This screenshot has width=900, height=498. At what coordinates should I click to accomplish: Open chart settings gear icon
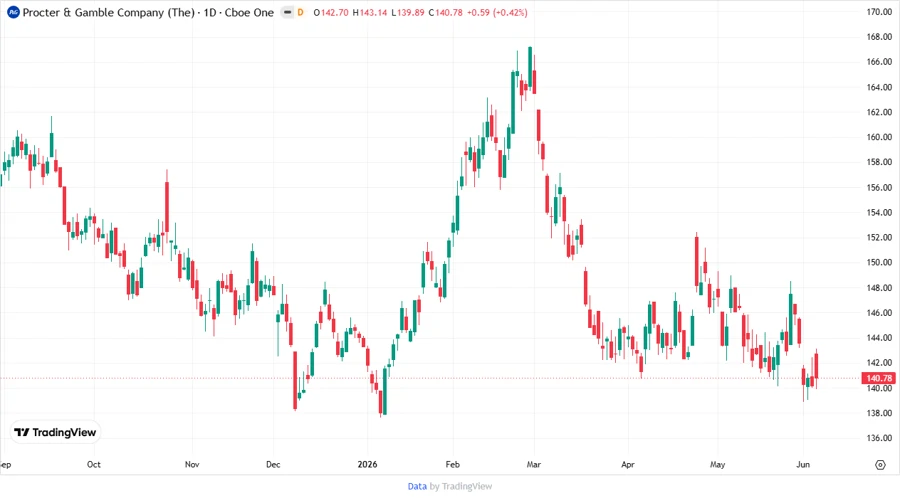(x=880, y=465)
